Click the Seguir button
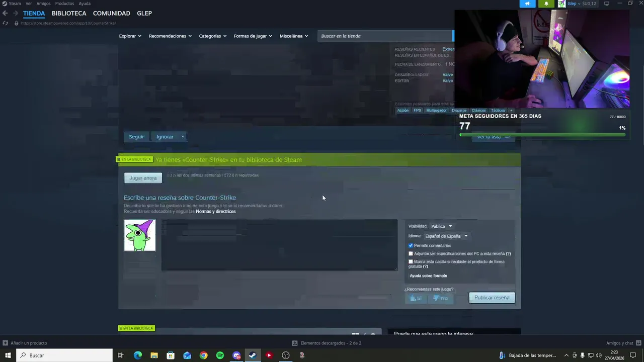This screenshot has height=362, width=644. [x=136, y=137]
